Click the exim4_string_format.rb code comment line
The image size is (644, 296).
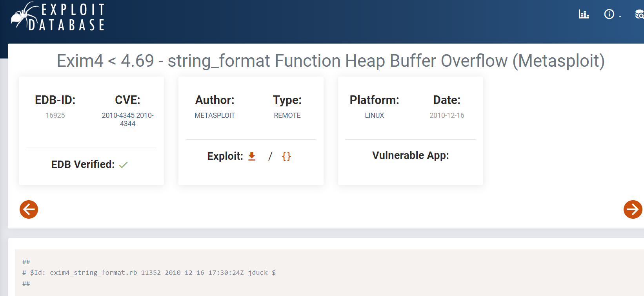(x=149, y=272)
